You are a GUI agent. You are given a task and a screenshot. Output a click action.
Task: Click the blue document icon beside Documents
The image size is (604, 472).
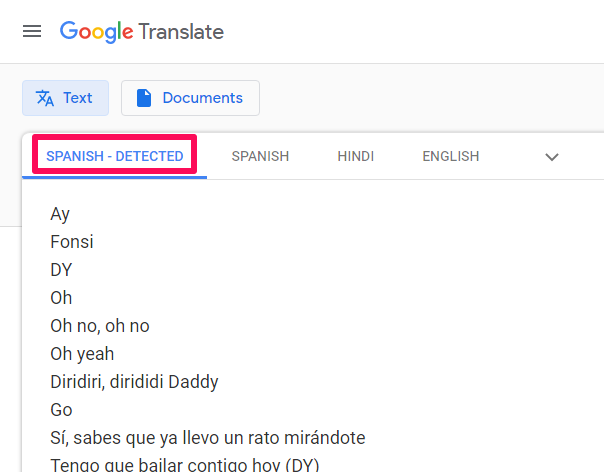click(144, 98)
